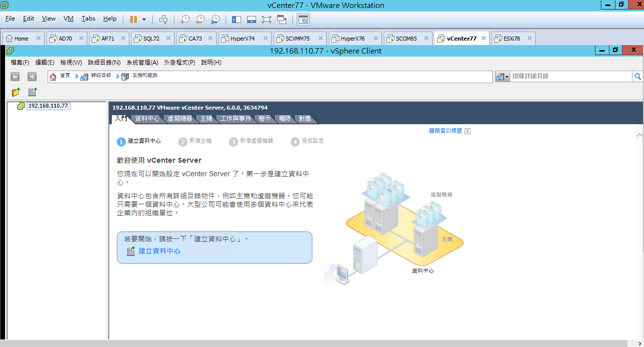Open the 檔案(F) menu in vSphere Client
This screenshot has height=347, width=644.
20,63
